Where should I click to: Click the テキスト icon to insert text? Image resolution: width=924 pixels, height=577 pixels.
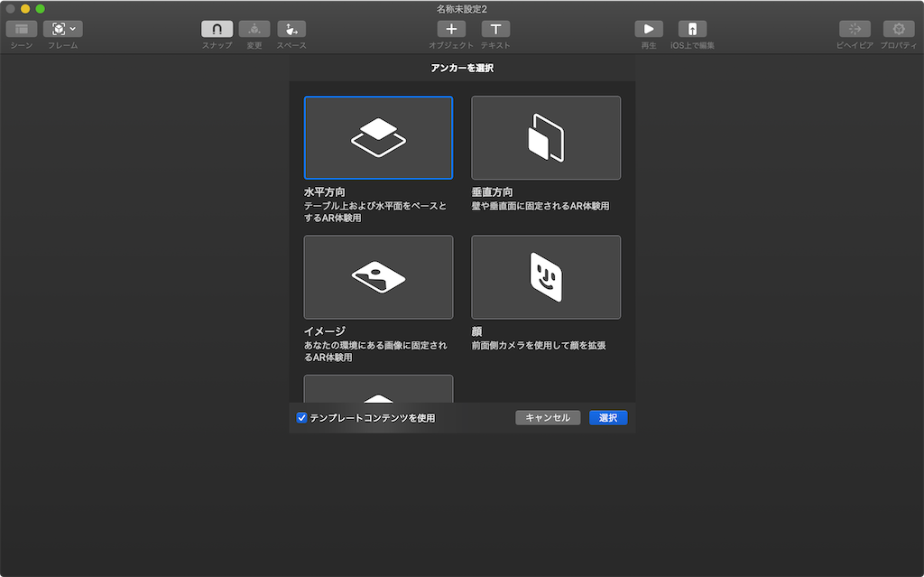click(x=495, y=28)
